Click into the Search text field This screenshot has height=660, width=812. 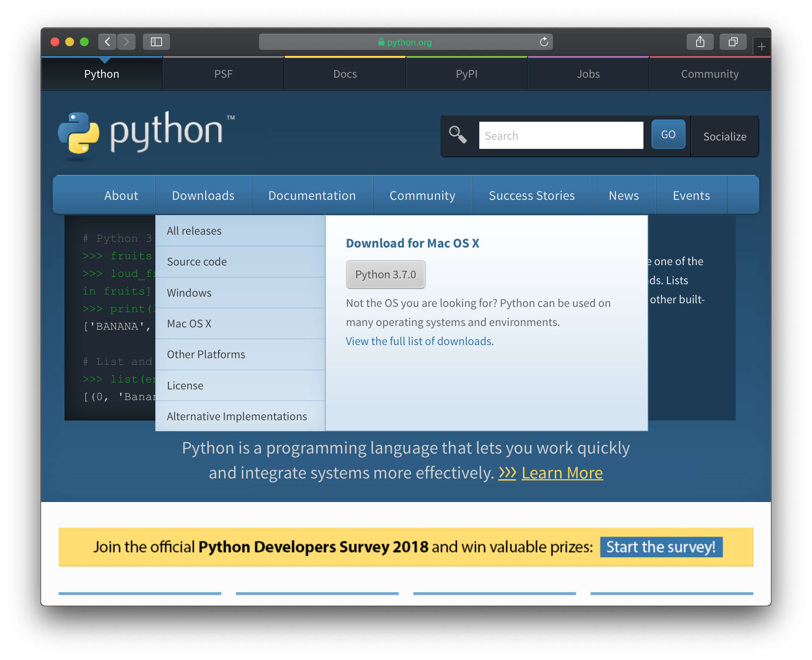[x=561, y=135]
